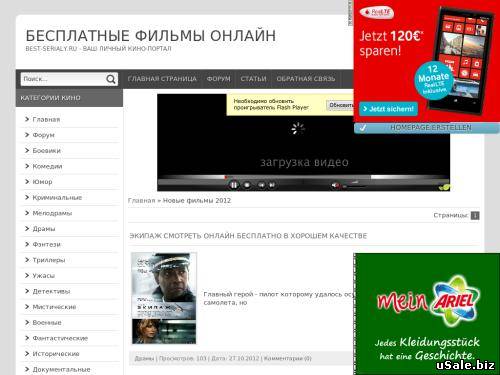The width and height of the screenshot is (500, 375).
Task: Open the Военные category
Action: point(47,323)
